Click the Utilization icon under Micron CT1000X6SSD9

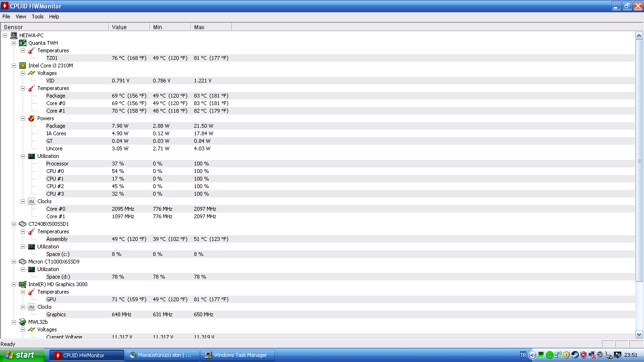32,269
